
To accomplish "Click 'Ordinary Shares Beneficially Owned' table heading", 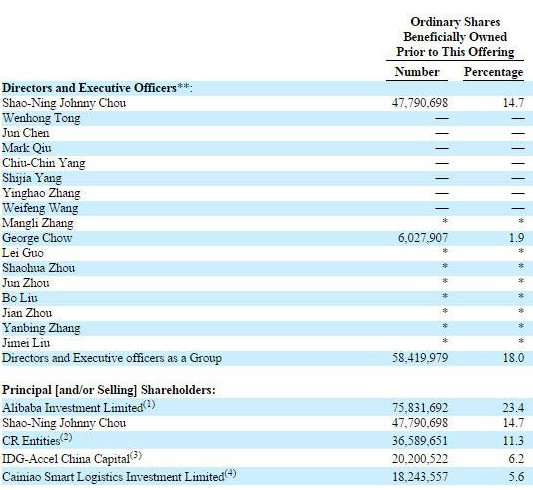I will 455,37.
